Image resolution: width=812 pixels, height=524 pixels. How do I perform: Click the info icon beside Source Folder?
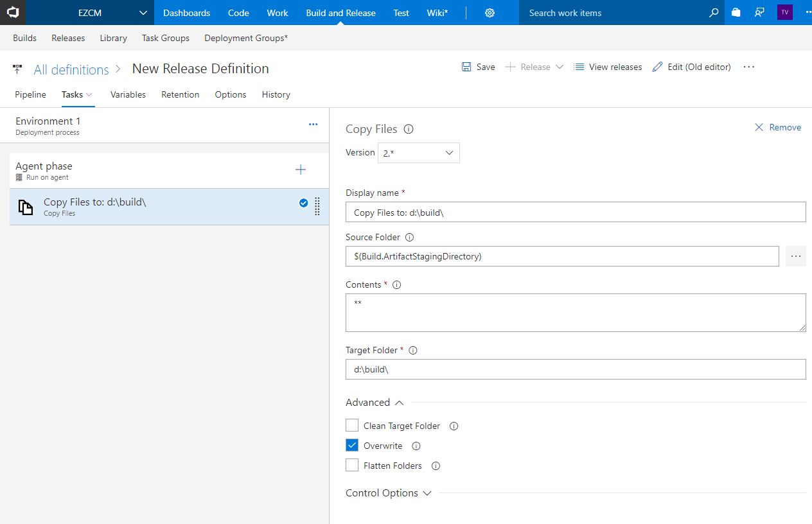tap(409, 237)
